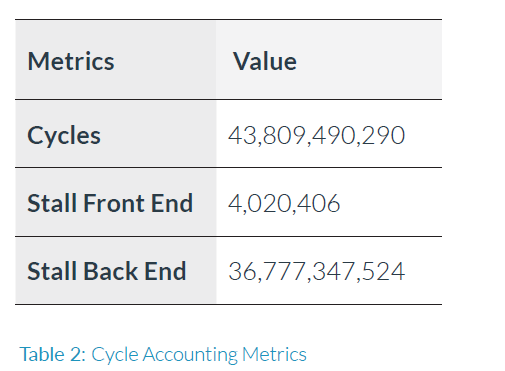This screenshot has width=505, height=371.
Task: Select the Cycles row label
Action: [64, 135]
